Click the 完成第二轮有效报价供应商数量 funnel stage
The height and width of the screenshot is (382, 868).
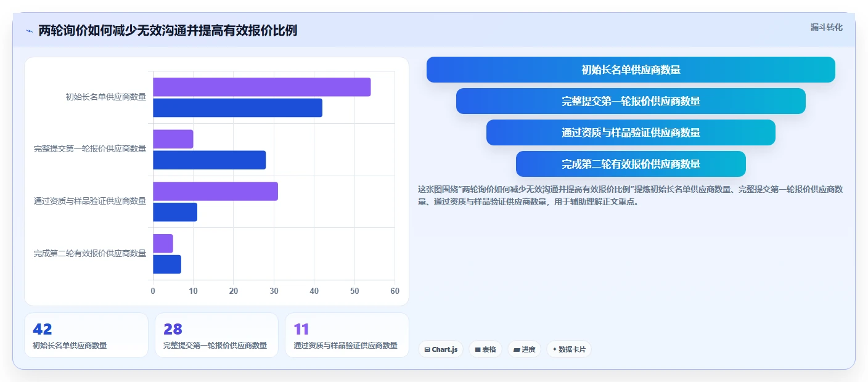(631, 164)
